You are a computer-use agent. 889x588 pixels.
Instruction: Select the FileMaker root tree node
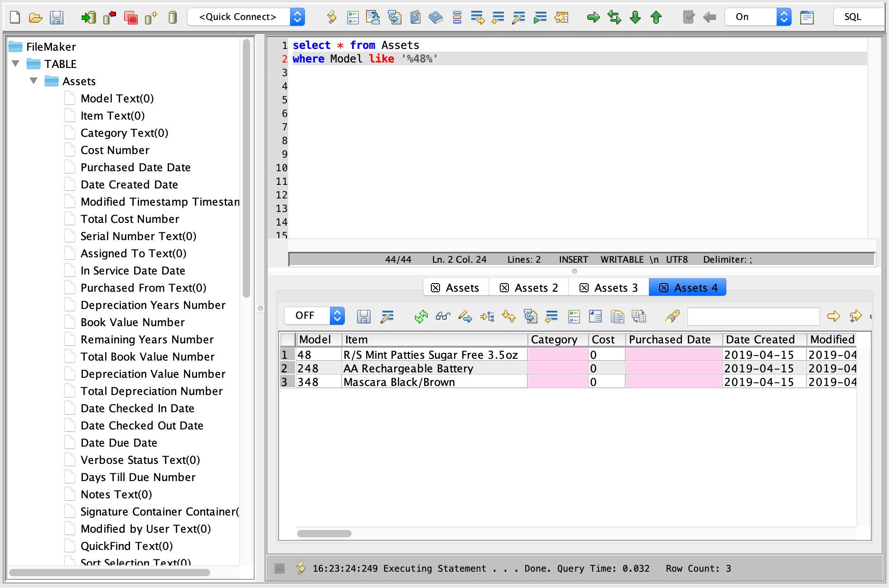[x=51, y=47]
